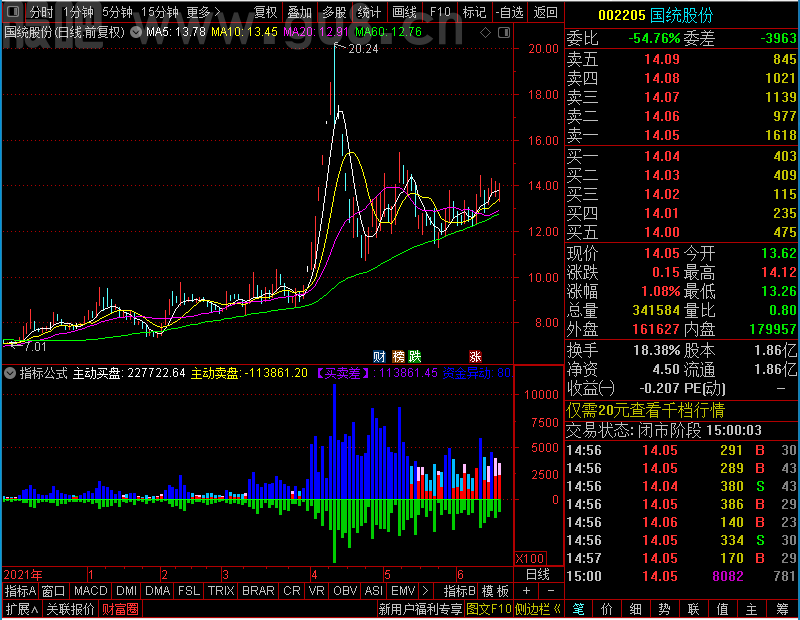This screenshot has height=620, width=800.
Task: Select the 势 trend tab
Action: pos(664,609)
